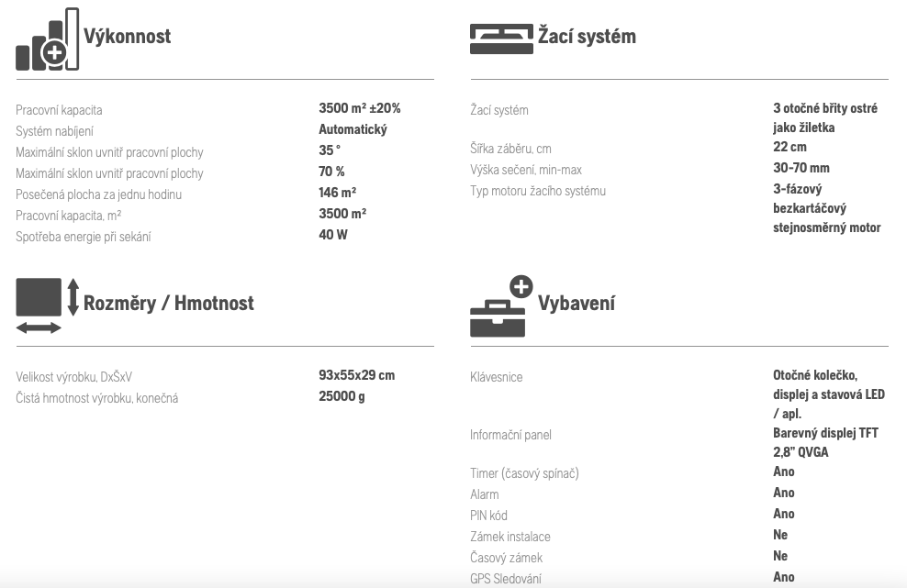Click the Rozměry / Hmotnost dimensions icon
The height and width of the screenshot is (588, 907).
pos(47,305)
